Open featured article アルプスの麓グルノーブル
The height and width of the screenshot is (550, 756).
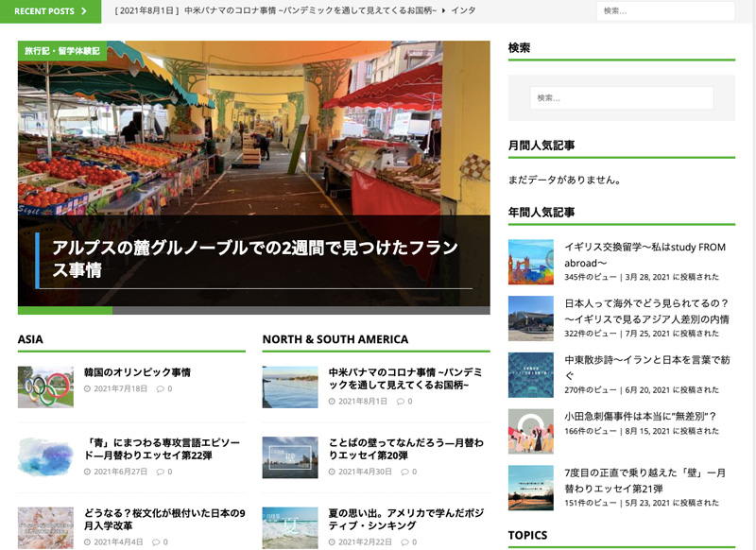tap(254, 258)
